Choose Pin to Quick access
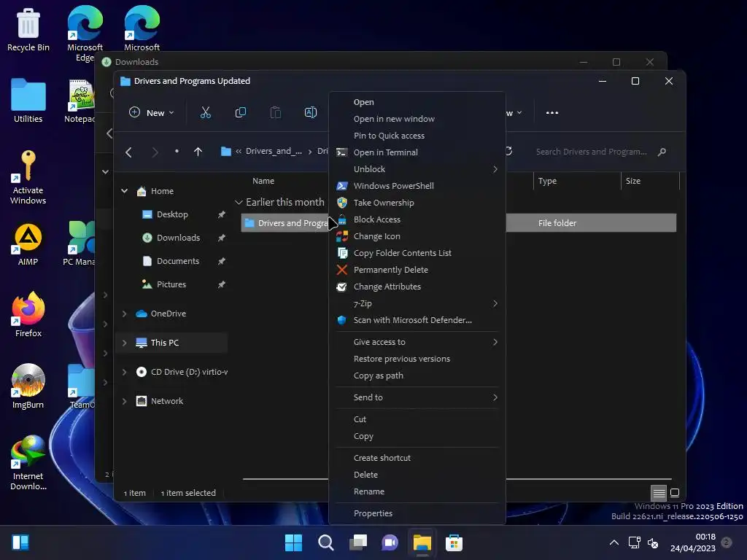Viewport: 747px width, 560px height. click(417, 136)
